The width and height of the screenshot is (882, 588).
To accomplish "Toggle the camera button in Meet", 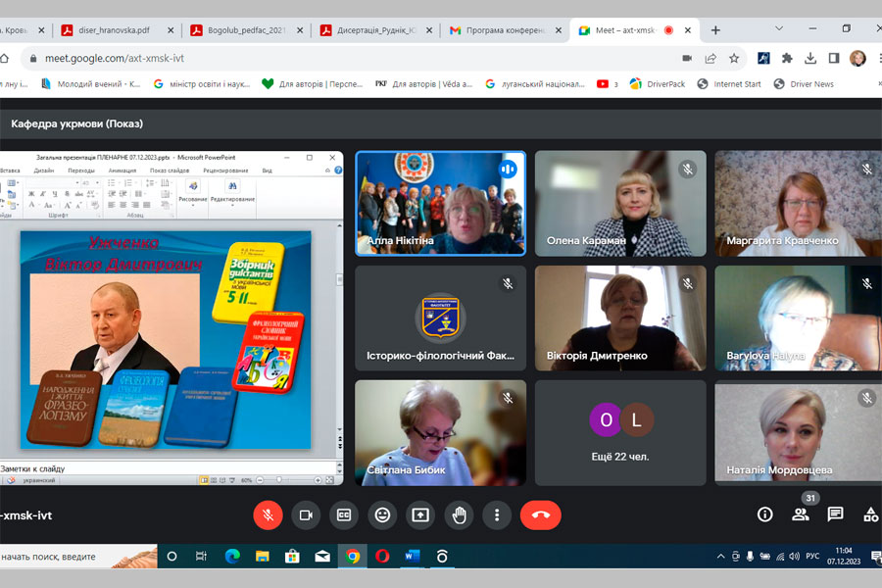I will [306, 514].
